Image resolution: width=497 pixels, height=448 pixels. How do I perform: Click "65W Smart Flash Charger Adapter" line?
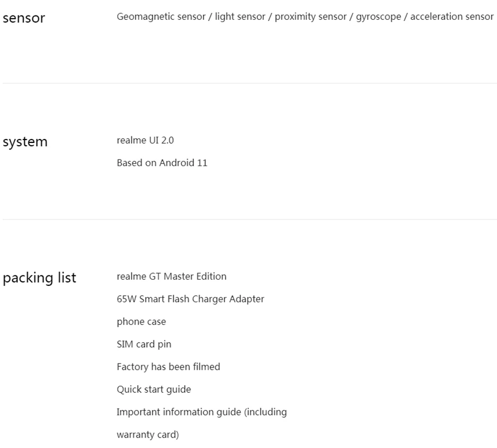(190, 298)
